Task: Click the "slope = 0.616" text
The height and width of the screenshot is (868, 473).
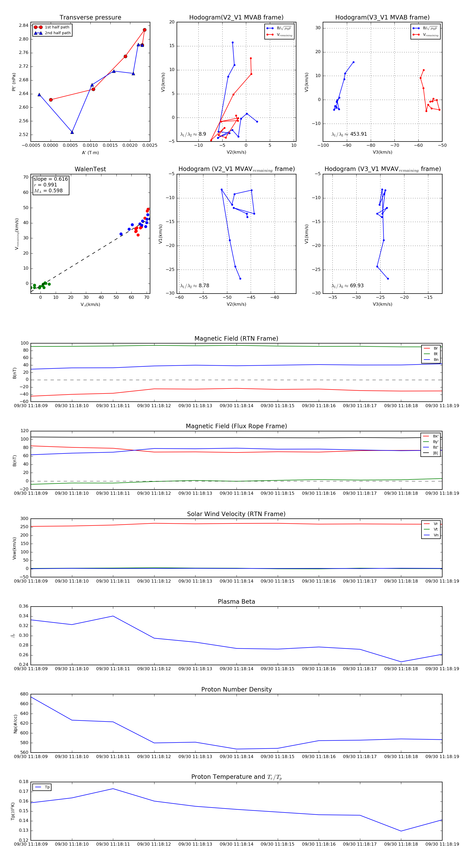Action: tap(51, 179)
